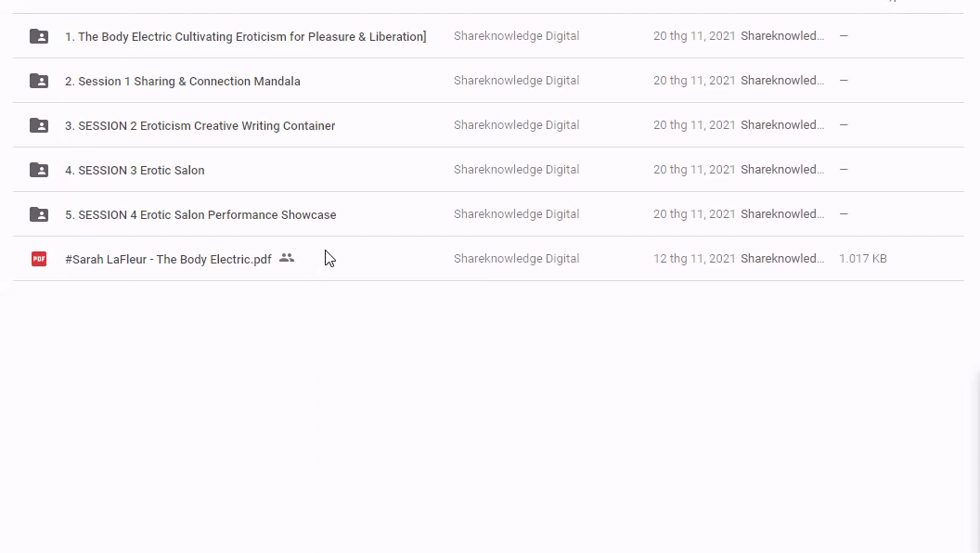Click the red PDF file icon
Image resolution: width=980 pixels, height=553 pixels.
[39, 259]
